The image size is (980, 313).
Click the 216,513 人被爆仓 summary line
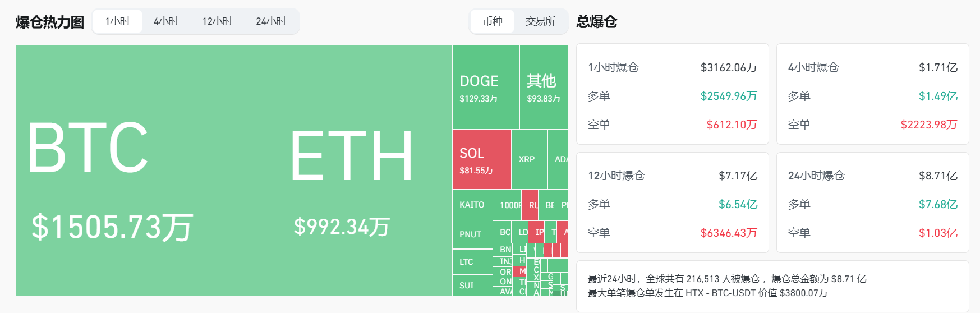pyautogui.click(x=727, y=279)
